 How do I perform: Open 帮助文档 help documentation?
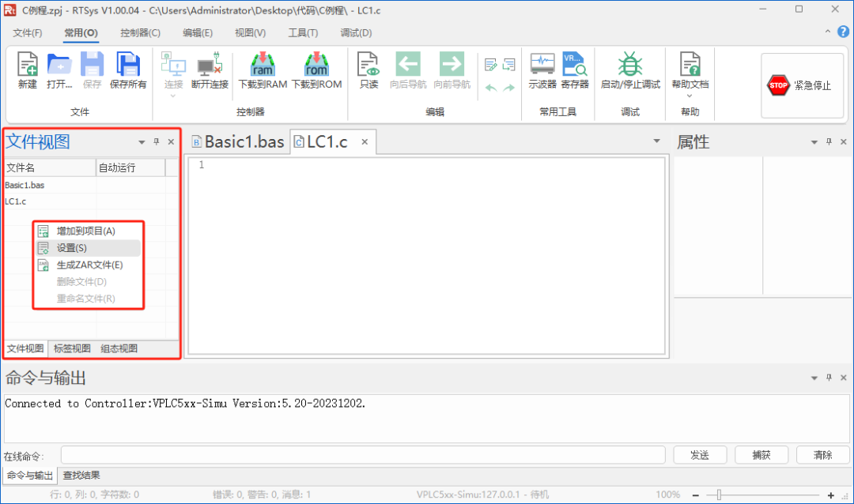[x=690, y=70]
